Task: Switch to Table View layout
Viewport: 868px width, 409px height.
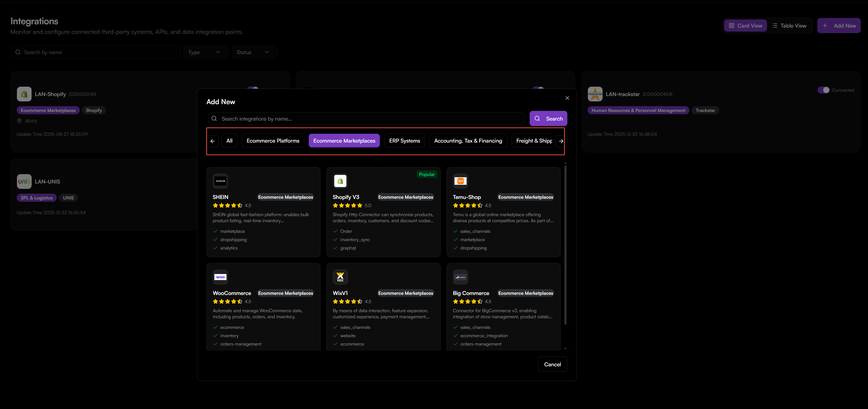Action: (x=789, y=26)
